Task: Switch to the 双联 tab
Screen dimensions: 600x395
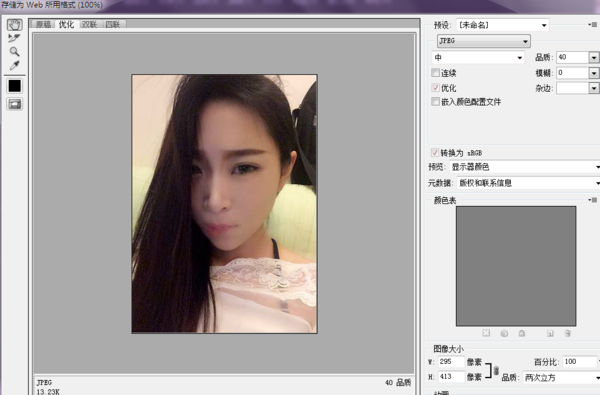Action: point(89,24)
